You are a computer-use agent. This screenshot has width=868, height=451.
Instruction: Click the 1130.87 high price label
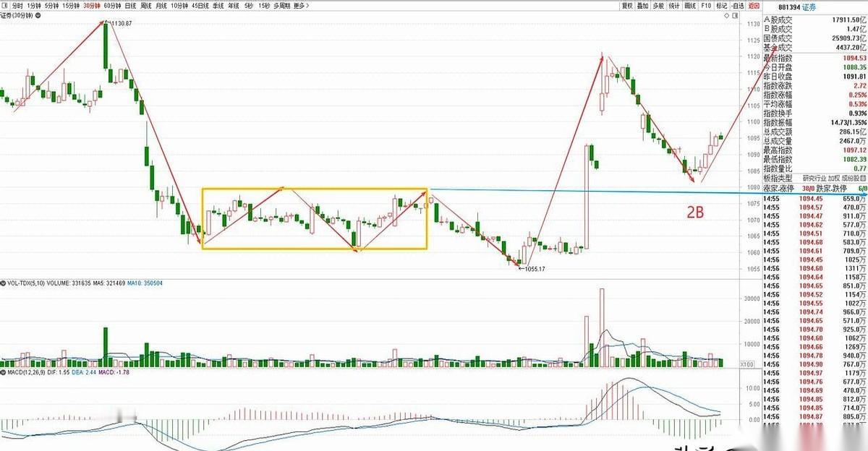121,24
